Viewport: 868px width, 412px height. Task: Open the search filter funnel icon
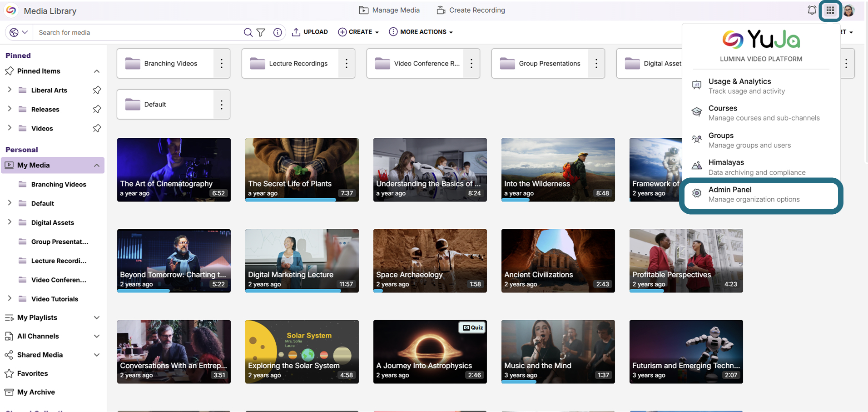(261, 32)
